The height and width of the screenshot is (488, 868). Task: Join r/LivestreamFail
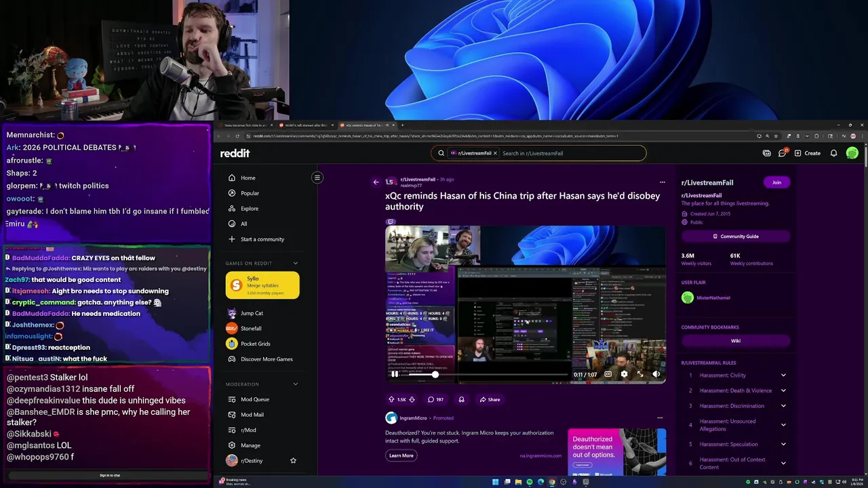click(x=776, y=182)
